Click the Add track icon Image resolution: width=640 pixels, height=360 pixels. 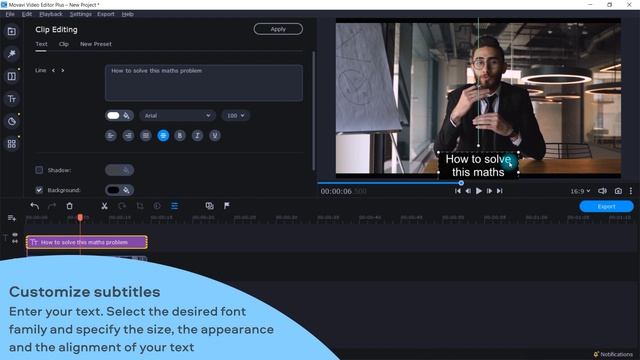point(11,218)
